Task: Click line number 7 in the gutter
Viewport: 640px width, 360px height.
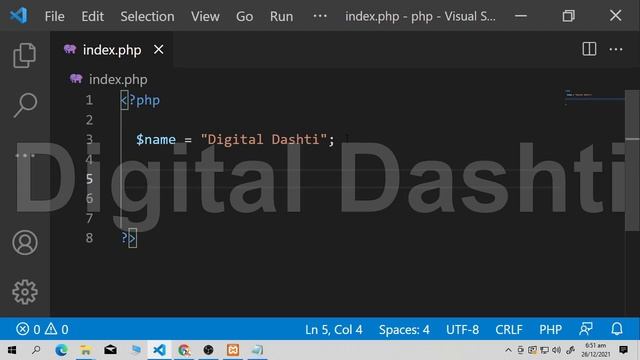Action: click(89, 218)
